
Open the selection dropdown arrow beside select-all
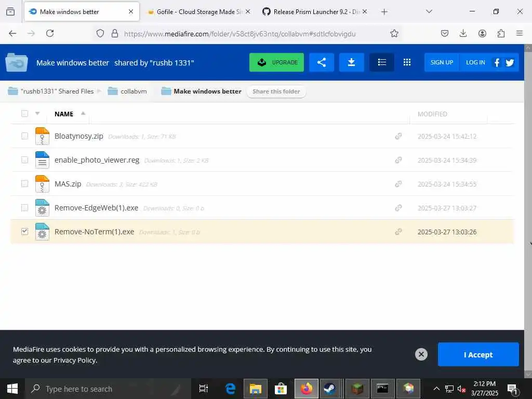coord(37,113)
